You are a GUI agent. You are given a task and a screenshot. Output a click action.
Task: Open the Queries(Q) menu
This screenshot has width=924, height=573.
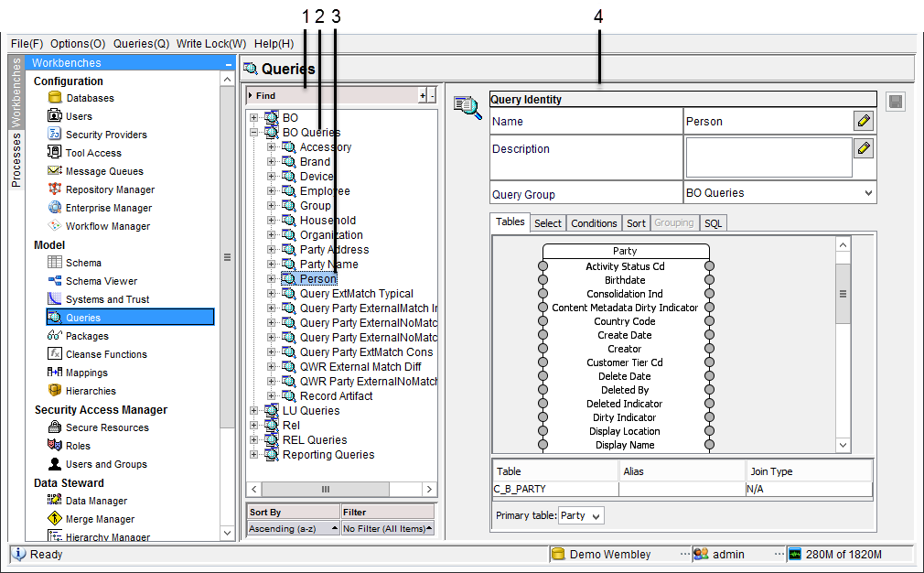tap(140, 44)
